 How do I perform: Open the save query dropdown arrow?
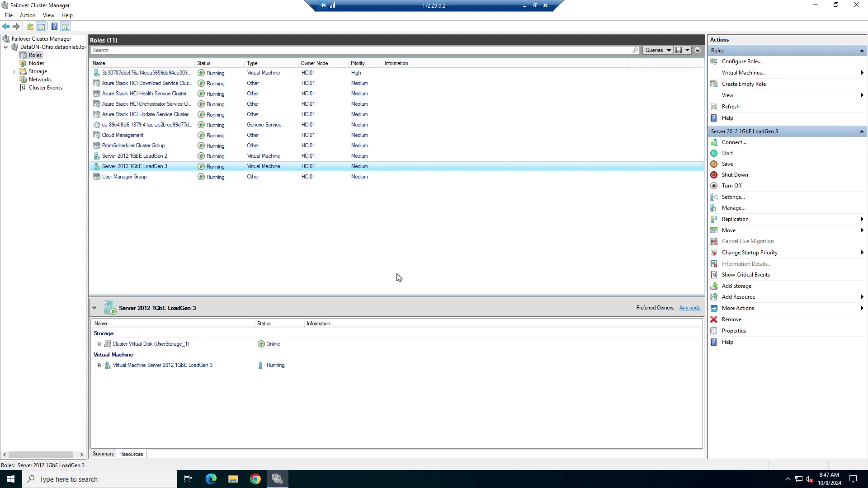coord(687,50)
